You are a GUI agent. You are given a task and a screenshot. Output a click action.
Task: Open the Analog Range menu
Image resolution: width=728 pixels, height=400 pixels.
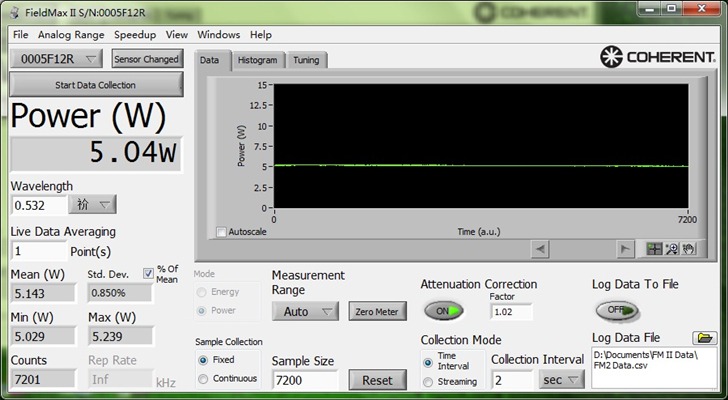coord(71,35)
